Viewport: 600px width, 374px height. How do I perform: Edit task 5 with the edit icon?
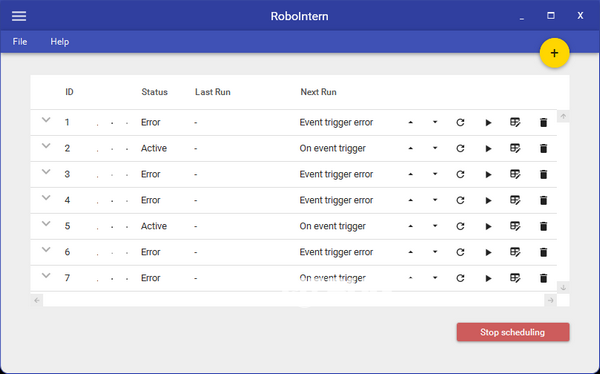click(x=515, y=226)
